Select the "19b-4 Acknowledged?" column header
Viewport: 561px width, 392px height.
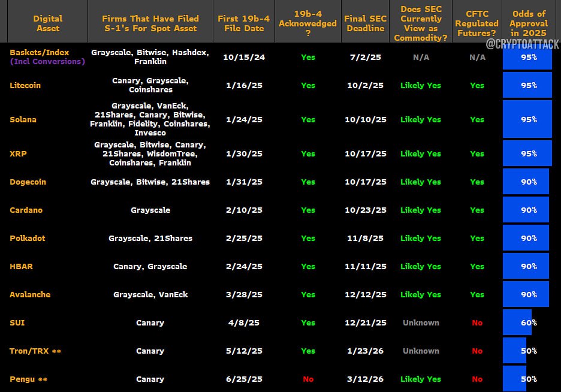[307, 23]
